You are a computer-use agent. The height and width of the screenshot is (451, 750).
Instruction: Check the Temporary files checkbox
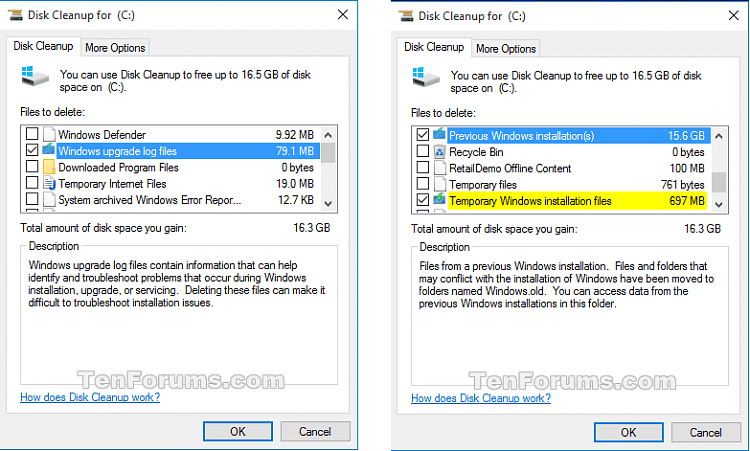423,183
